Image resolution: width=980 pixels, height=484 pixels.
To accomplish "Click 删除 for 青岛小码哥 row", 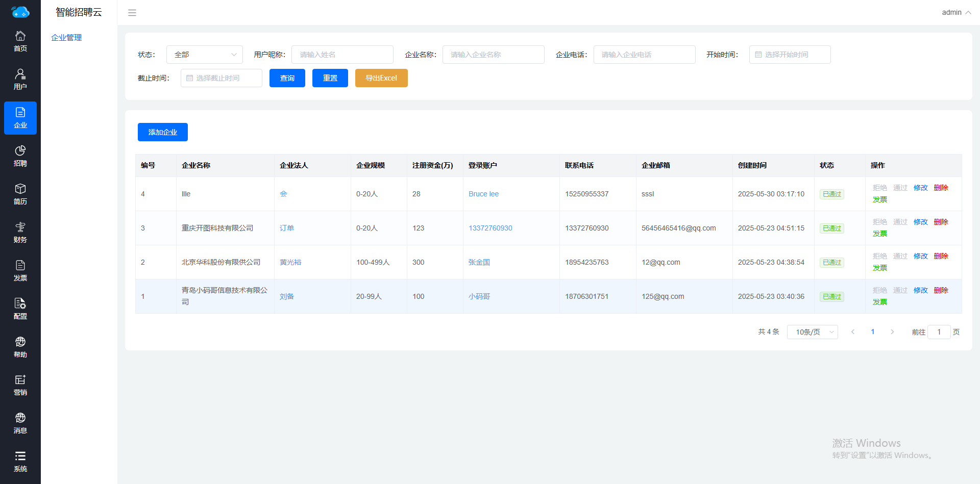I will click(x=941, y=290).
